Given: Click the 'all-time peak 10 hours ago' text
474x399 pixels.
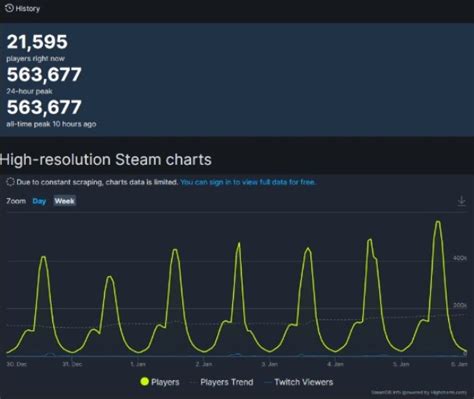Looking at the screenshot, I should tap(51, 124).
